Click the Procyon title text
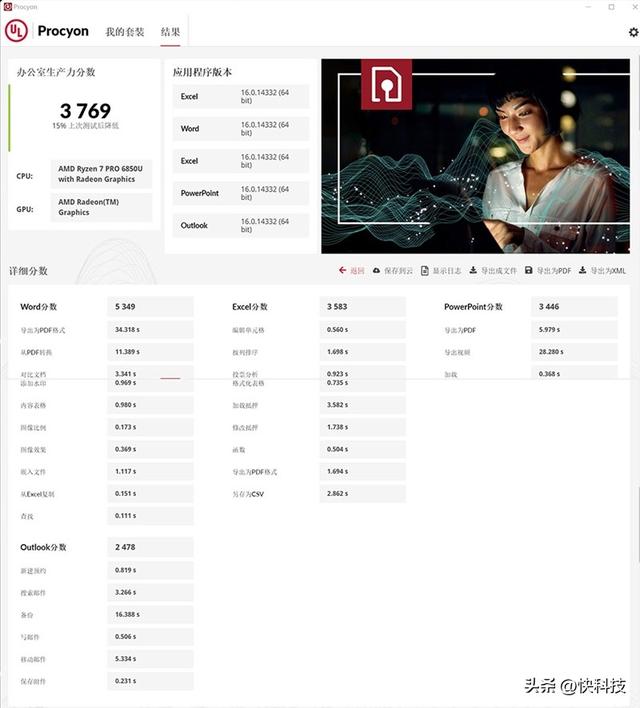The image size is (640, 708). [x=63, y=31]
